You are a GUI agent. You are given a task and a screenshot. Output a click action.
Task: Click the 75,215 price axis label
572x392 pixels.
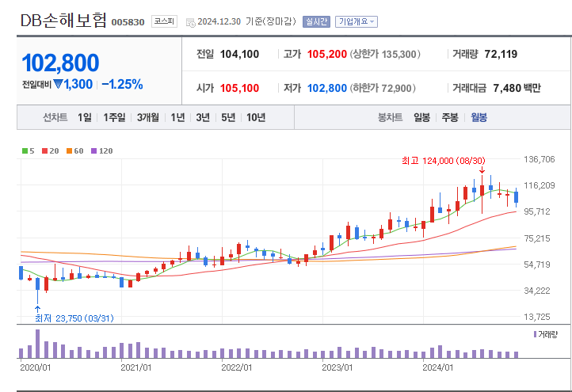coord(537,238)
